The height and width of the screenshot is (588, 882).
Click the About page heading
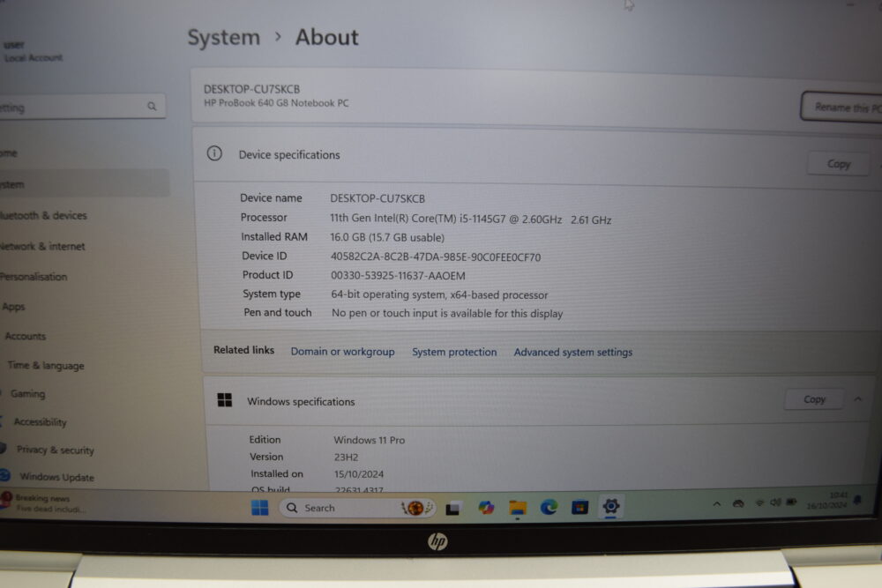pos(327,37)
